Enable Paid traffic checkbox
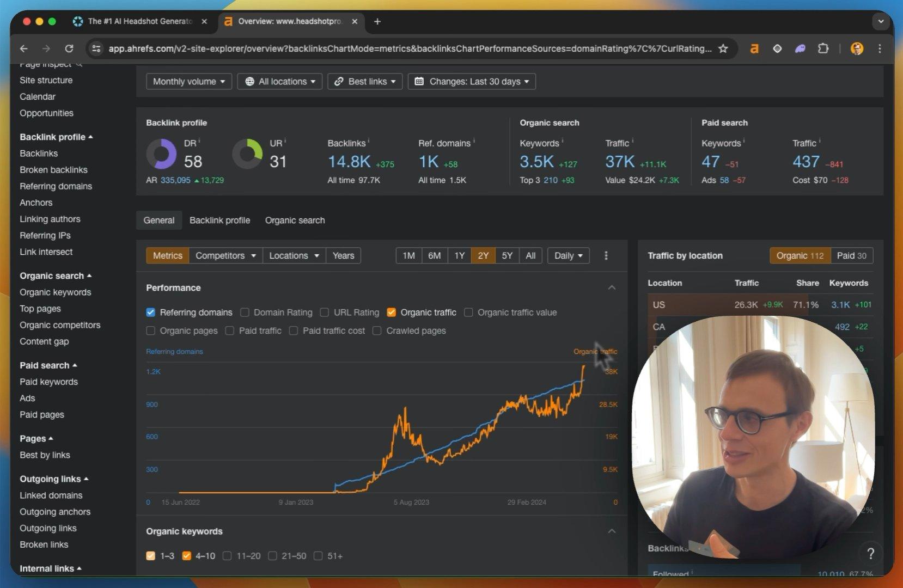The width and height of the screenshot is (903, 588). click(x=230, y=330)
